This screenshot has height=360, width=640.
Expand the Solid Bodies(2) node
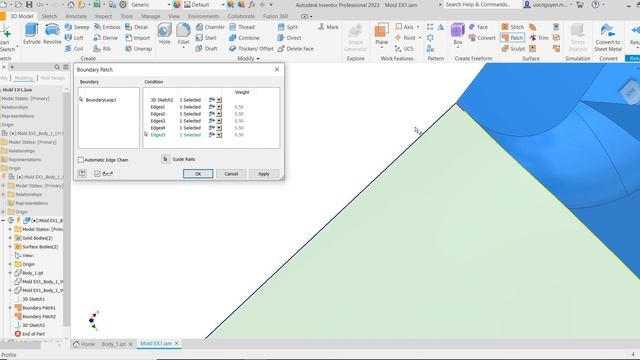10,238
